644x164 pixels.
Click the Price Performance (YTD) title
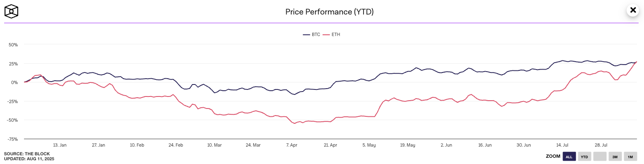330,12
